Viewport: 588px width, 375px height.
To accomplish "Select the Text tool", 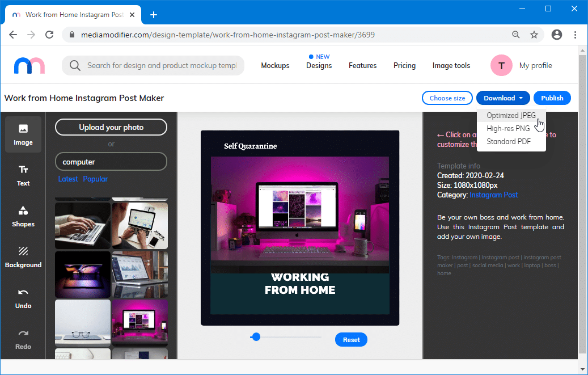I will pos(23,175).
